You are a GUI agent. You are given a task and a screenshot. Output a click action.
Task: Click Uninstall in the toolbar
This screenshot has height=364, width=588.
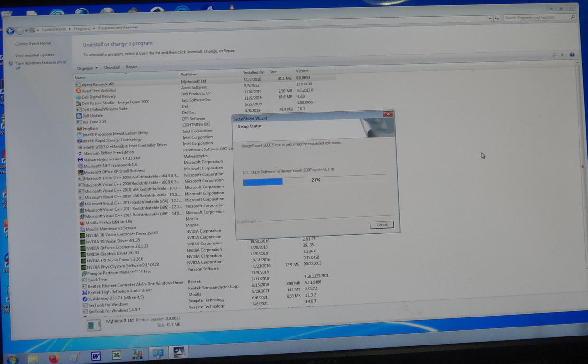coord(112,67)
